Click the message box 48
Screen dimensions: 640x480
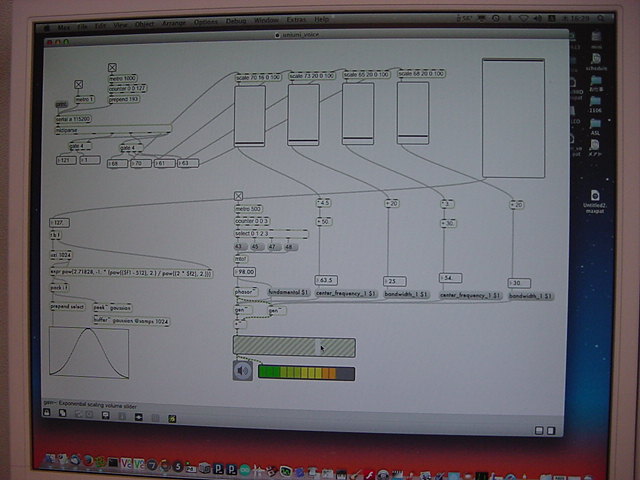point(290,247)
